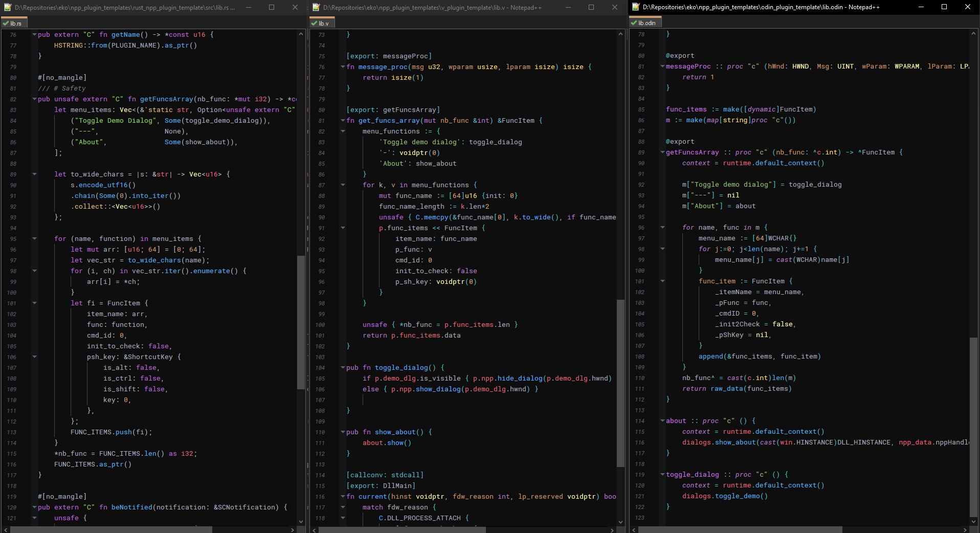Collapse 'for name, func in m' fold in lib.odin
Image resolution: width=980 pixels, height=533 pixels.
click(662, 228)
